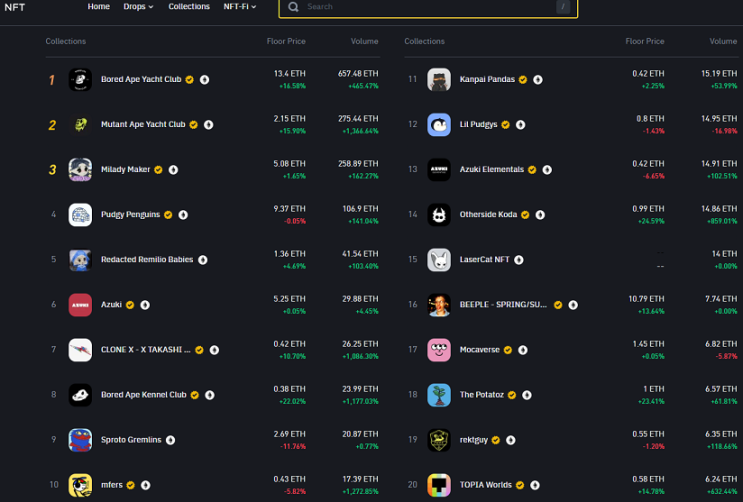
Task: Open the mfers collection name
Action: (x=112, y=484)
